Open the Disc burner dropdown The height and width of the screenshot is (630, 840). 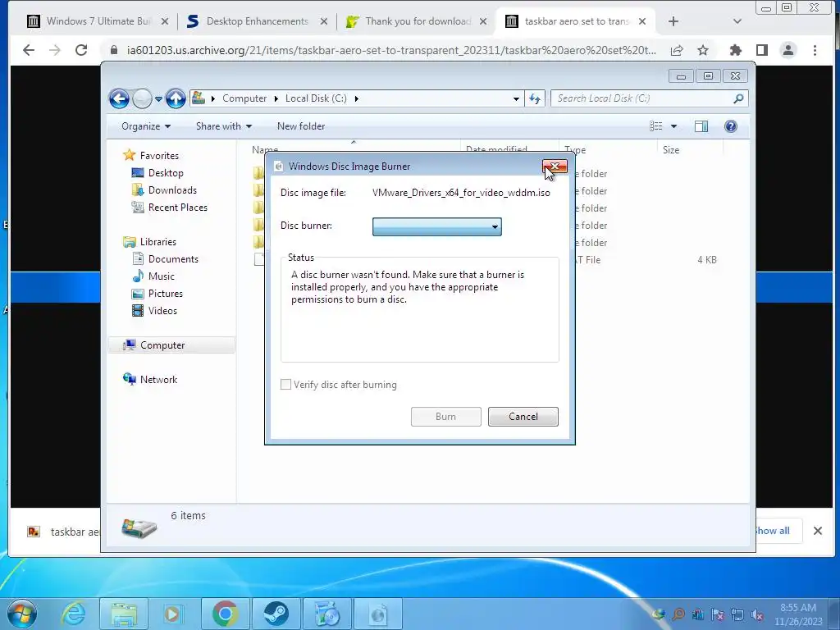(x=437, y=226)
